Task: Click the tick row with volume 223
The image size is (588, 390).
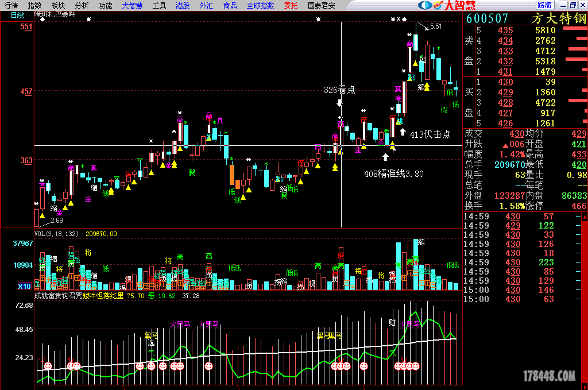Action: click(523, 262)
